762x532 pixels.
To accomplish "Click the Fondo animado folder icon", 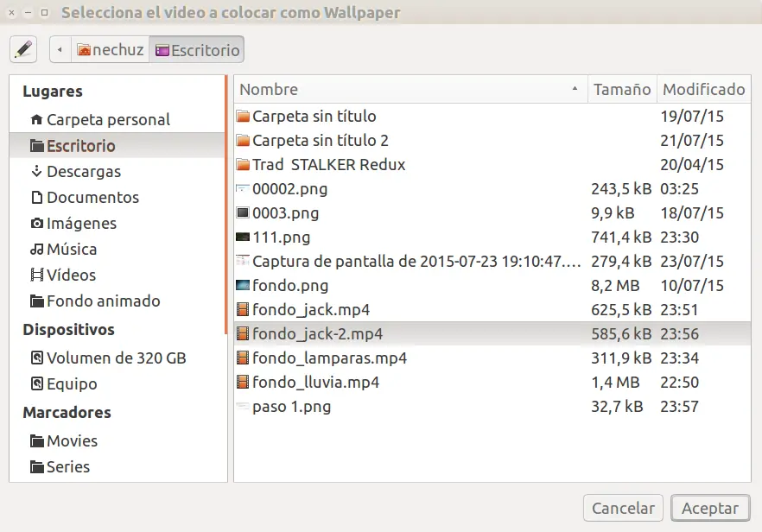I will [x=36, y=301].
